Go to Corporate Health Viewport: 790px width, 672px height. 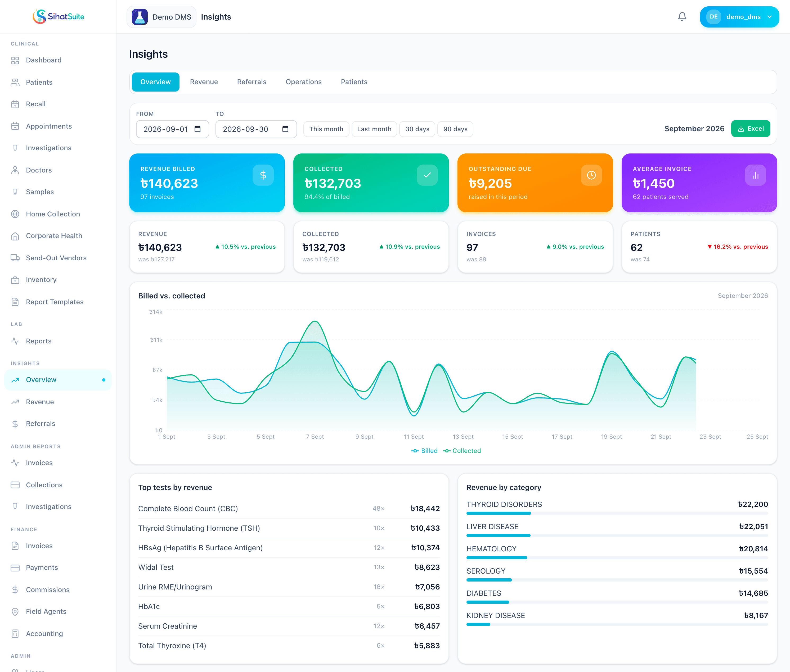coord(58,236)
